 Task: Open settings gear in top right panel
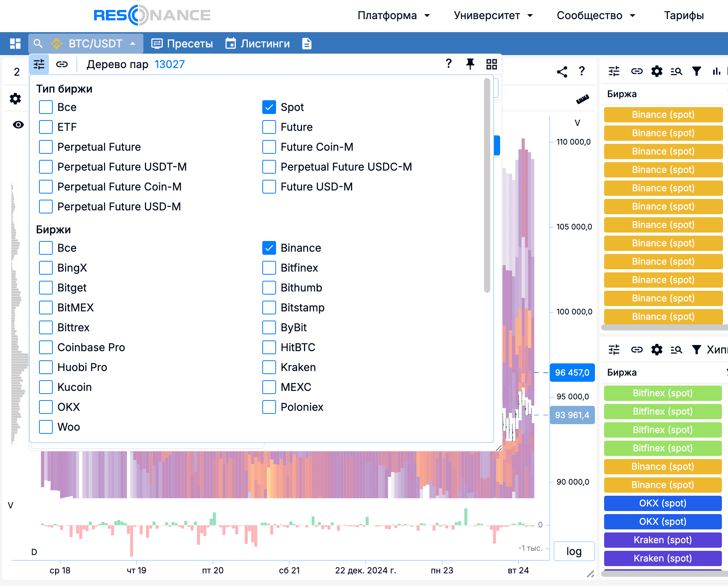pyautogui.click(x=657, y=71)
